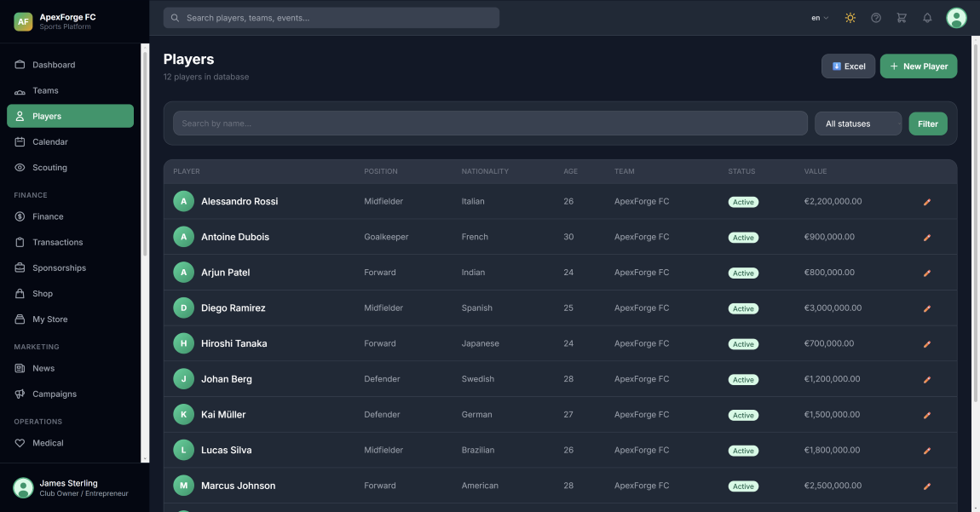
Task: Click the ApexForge FC logo badge
Action: point(23,21)
